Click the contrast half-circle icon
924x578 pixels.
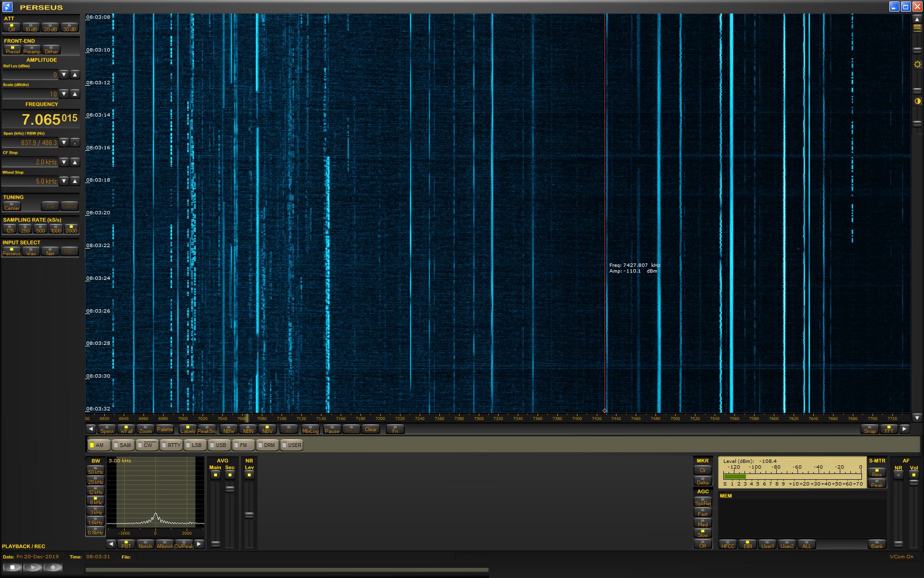tap(917, 101)
